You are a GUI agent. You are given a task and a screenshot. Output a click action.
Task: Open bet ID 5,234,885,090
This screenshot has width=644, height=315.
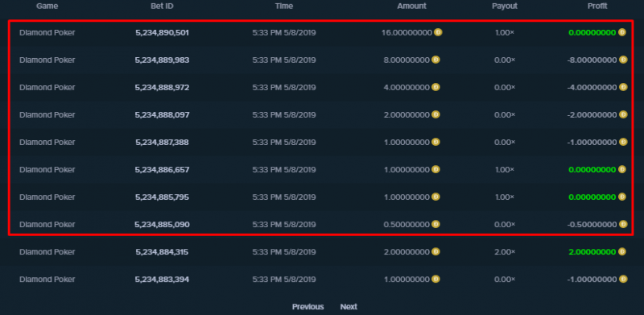tap(163, 225)
